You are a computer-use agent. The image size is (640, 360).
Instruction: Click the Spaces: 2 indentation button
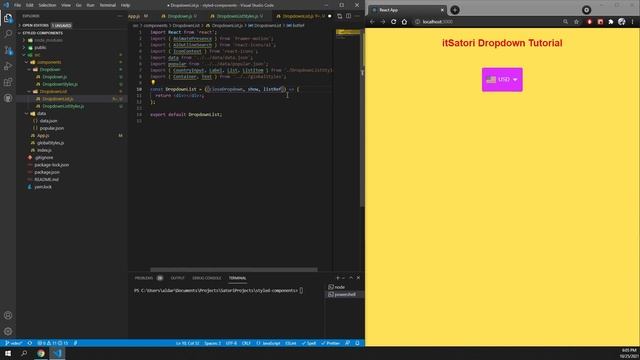(x=212, y=343)
